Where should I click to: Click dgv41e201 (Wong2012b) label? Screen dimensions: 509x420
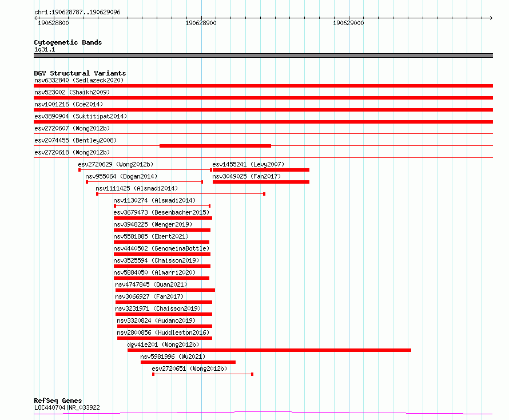(x=163, y=344)
